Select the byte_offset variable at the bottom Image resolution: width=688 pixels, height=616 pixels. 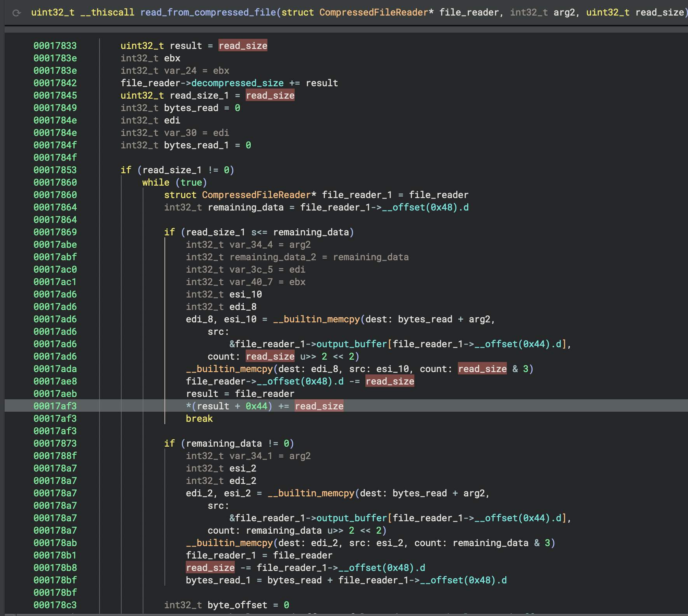236,605
